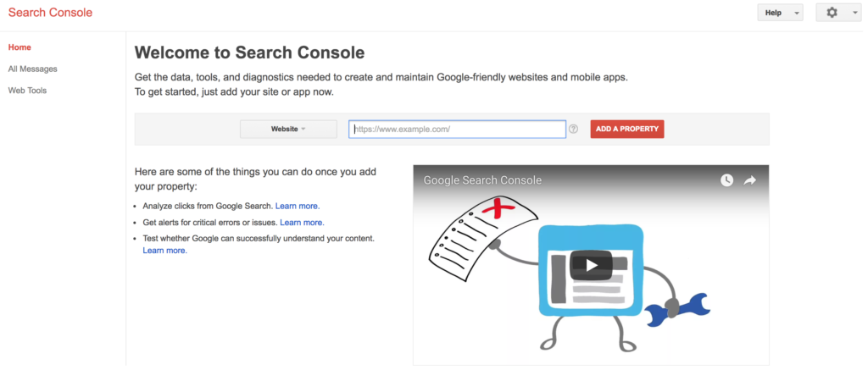
Task: Click the video illustration thumbnail
Action: click(x=591, y=265)
